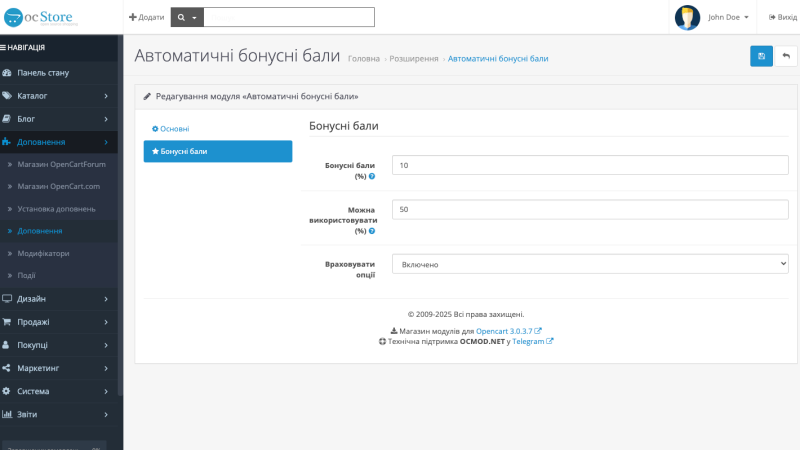Click Автоматичні бонусні бали breadcrumb link
Screen dimensions: 800x450
(x=498, y=59)
